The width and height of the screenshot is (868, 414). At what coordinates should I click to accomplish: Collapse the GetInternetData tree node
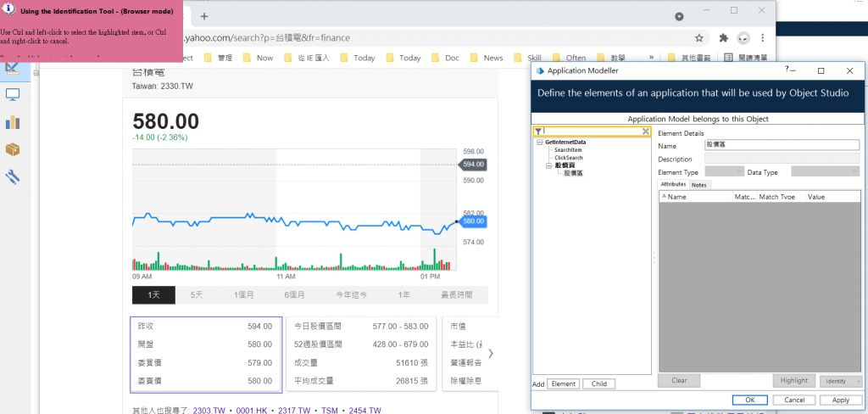(540, 143)
